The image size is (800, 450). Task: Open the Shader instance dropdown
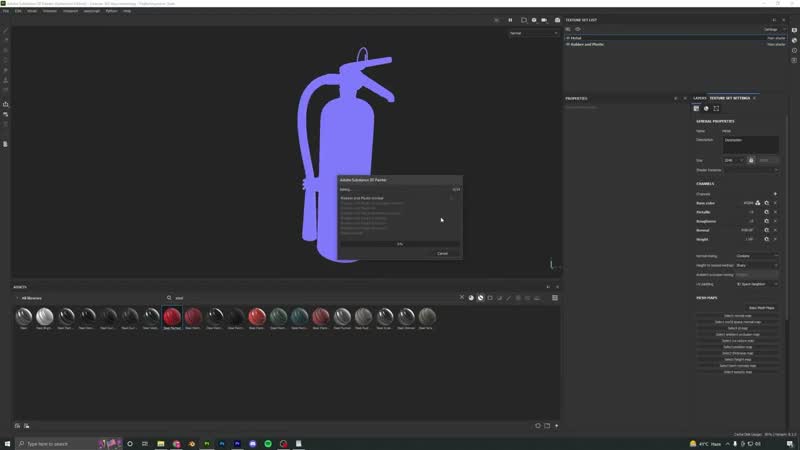click(751, 170)
